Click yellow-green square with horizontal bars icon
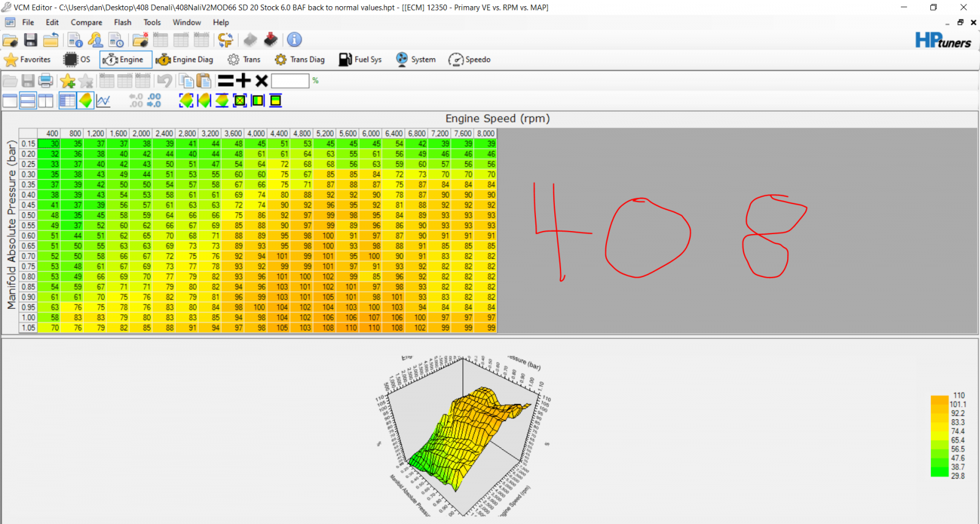 click(x=276, y=101)
